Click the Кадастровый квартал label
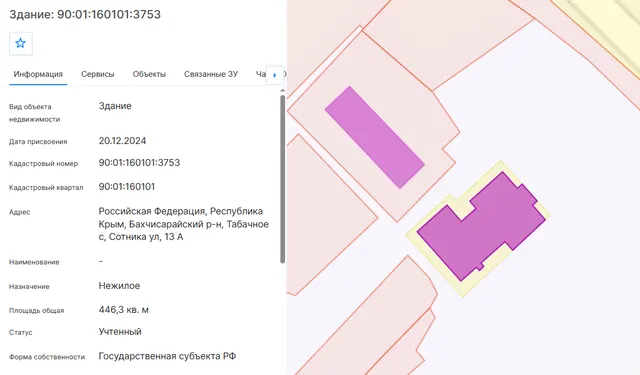The image size is (640, 375). [x=46, y=188]
